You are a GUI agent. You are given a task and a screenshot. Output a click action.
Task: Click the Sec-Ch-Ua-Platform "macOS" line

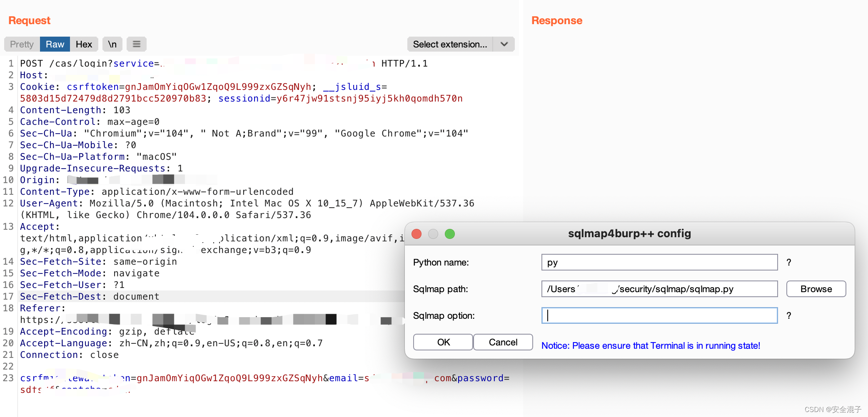pos(98,156)
